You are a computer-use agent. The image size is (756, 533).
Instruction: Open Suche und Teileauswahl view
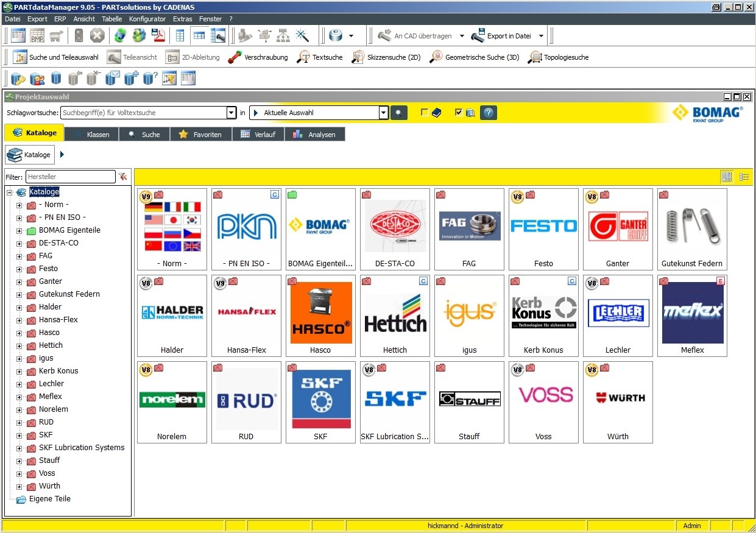tap(56, 57)
